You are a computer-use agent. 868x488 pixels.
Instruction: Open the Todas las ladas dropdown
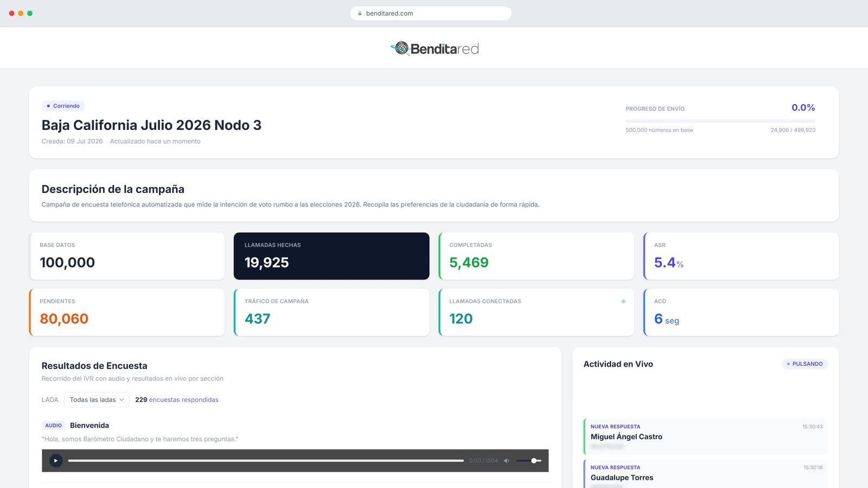pos(97,400)
